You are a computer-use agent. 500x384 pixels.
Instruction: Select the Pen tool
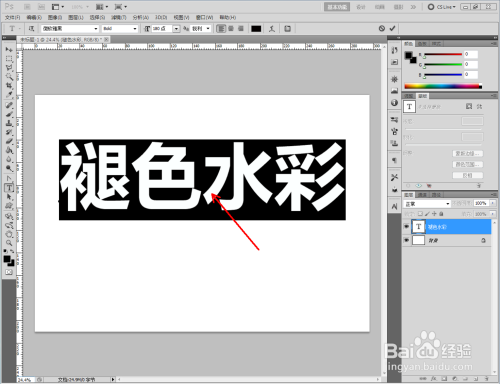click(9, 179)
